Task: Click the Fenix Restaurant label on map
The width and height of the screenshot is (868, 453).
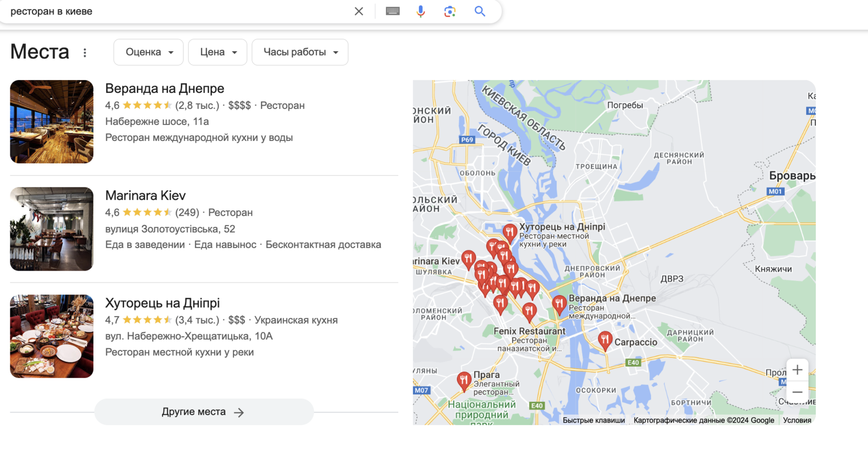Action: 529,331
